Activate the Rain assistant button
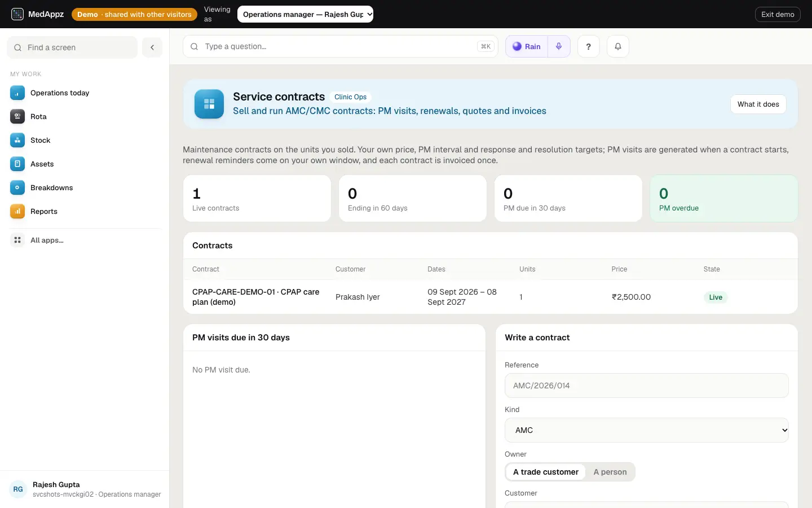Screen dimensions: 812x508 [x=527, y=46]
